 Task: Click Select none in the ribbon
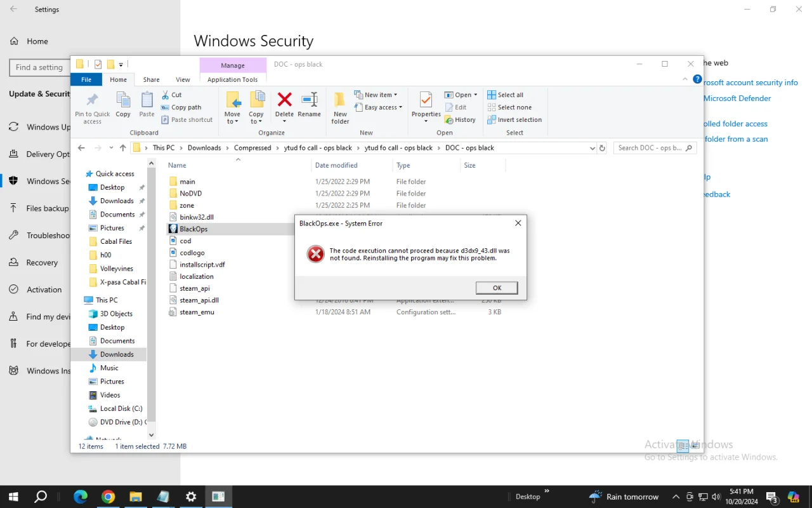(x=509, y=107)
